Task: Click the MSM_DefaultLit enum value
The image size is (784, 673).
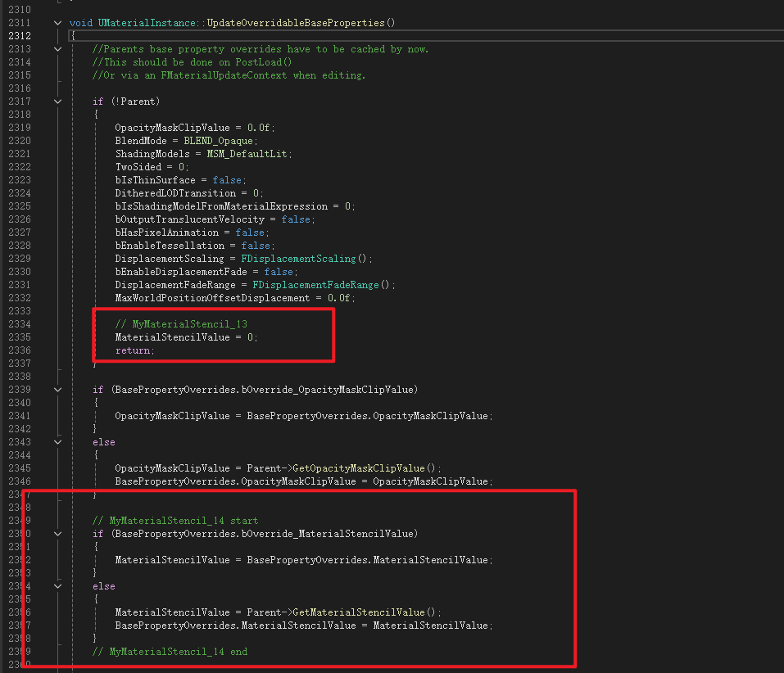Action: click(x=249, y=154)
